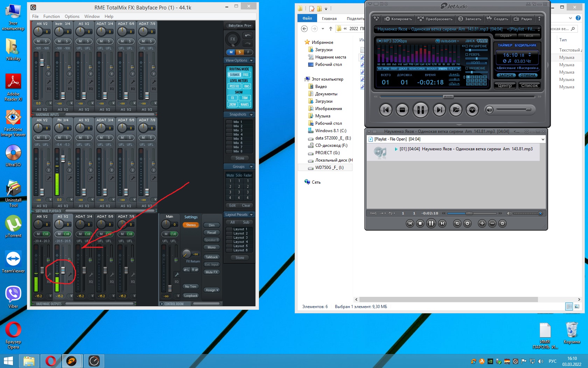Pause playback in the JetAudio main player

pos(421,110)
